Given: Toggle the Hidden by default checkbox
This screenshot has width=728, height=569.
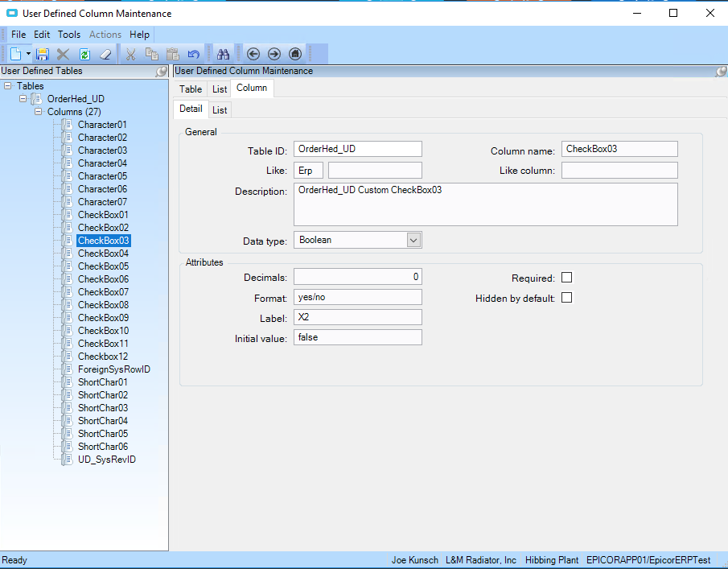Looking at the screenshot, I should (x=566, y=298).
